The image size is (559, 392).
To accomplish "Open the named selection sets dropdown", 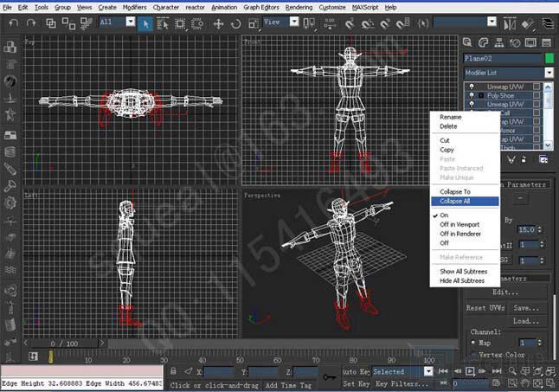I will point(492,22).
